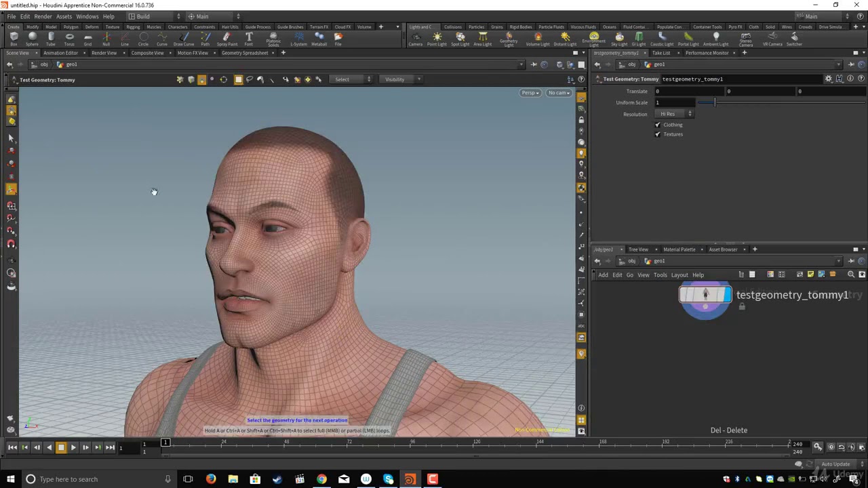Image resolution: width=868 pixels, height=488 pixels.
Task: Click the Null shelf tool
Action: (x=106, y=39)
